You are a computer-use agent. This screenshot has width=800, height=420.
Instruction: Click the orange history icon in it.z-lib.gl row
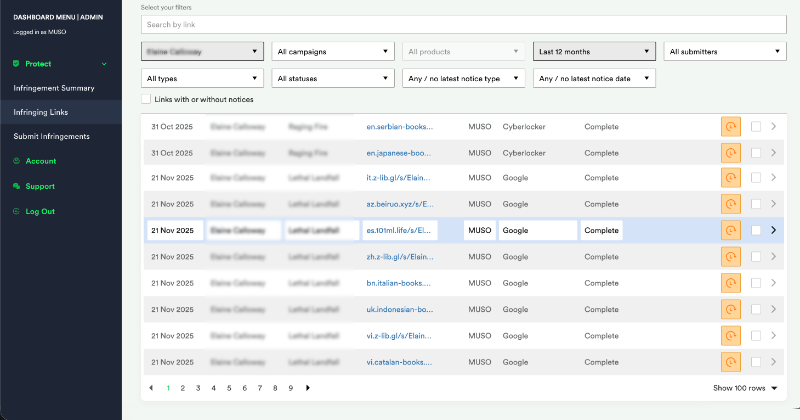click(x=731, y=178)
